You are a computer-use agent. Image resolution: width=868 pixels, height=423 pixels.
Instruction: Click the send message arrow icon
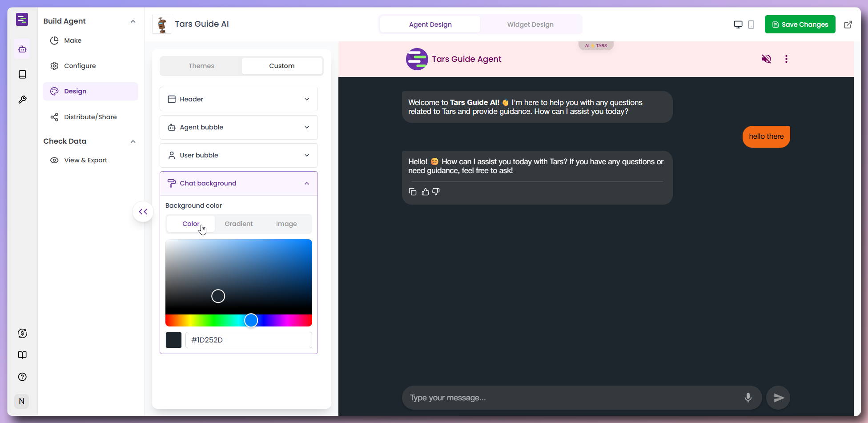click(x=778, y=397)
